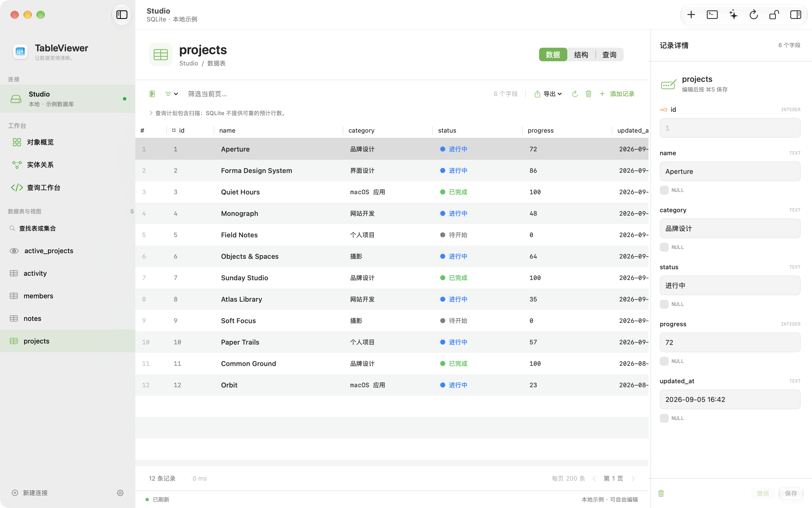Screen dimensions: 812x508
Task: Open the 每页 200 条 page size selector
Action: coord(568,478)
